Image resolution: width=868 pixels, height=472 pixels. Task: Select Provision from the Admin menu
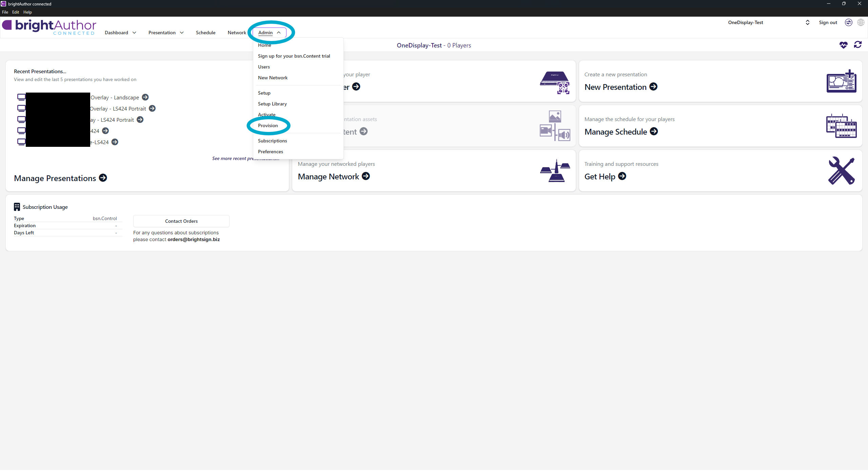coord(268,125)
